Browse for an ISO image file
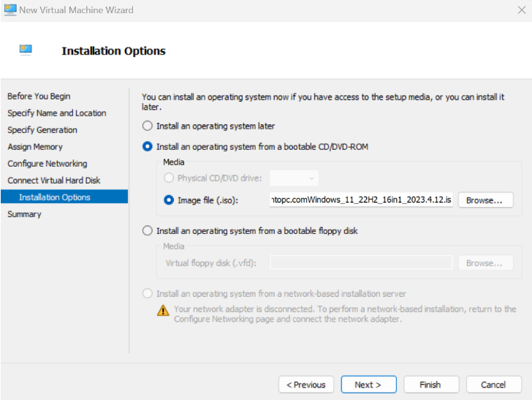The height and width of the screenshot is (400, 532). 485,200
